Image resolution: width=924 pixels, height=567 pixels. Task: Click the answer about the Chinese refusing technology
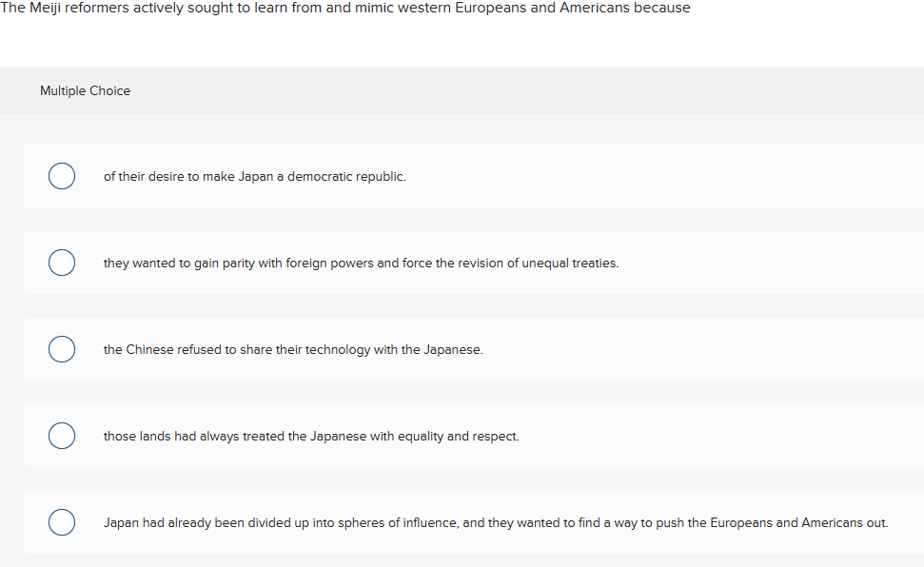[x=293, y=349]
